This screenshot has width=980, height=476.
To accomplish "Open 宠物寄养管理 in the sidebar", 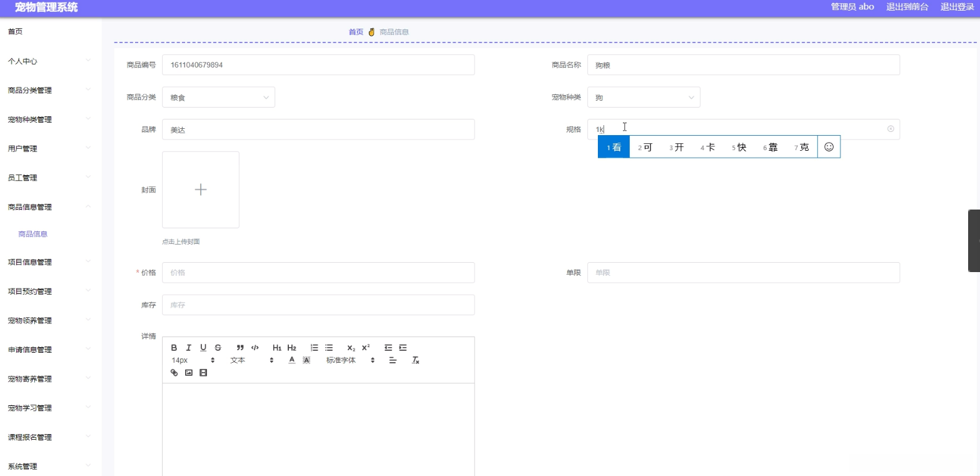I will click(x=51, y=379).
